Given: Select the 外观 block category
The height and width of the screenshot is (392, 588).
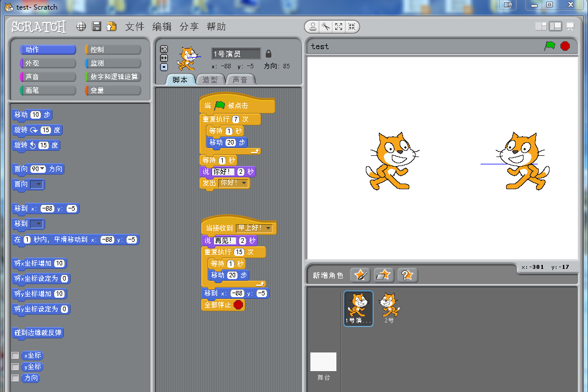Looking at the screenshot, I should [x=47, y=63].
